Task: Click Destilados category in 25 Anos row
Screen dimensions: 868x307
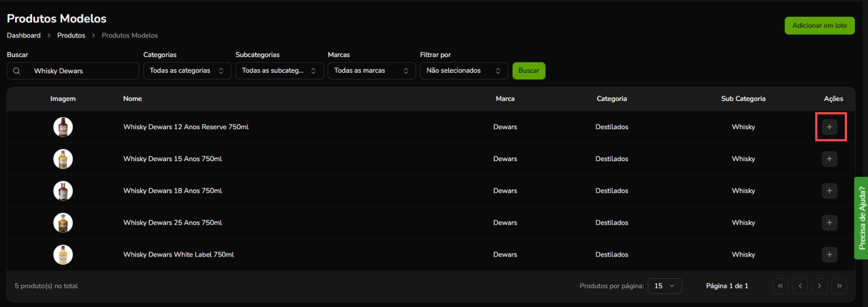Action: (612, 223)
